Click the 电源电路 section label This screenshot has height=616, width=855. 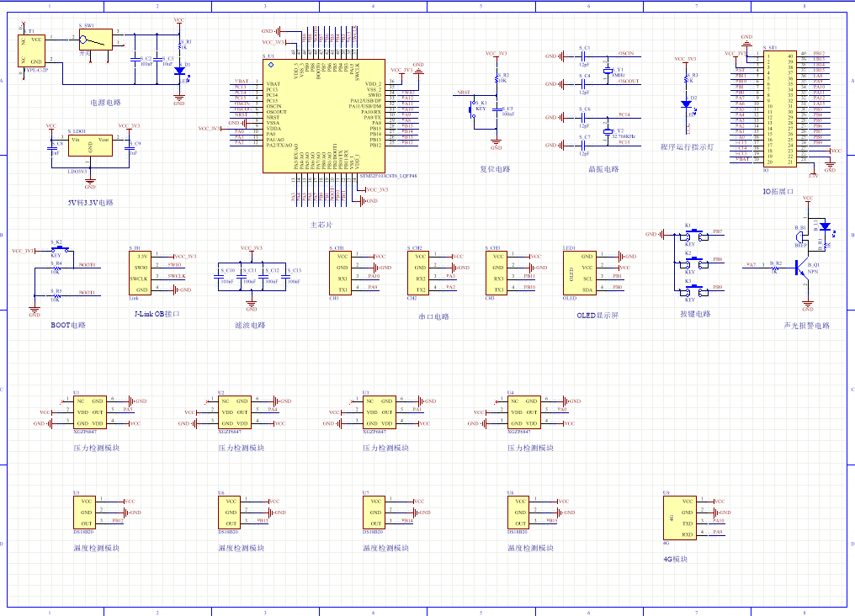click(106, 103)
